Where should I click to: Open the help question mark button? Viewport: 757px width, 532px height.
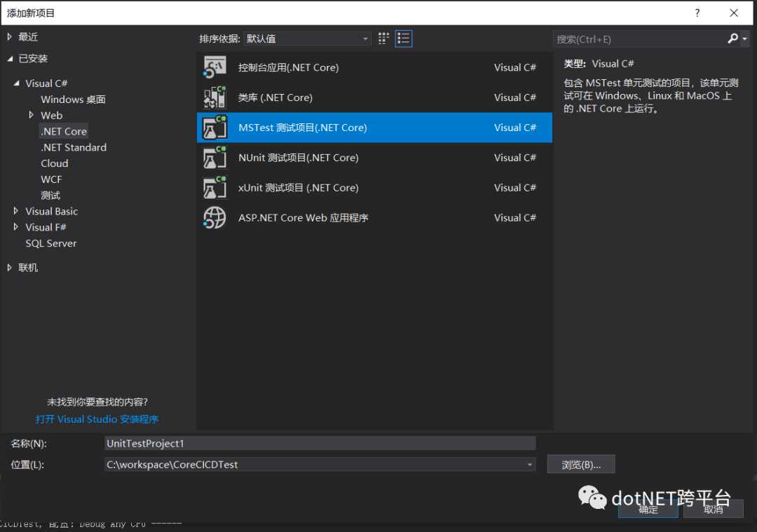[x=697, y=13]
